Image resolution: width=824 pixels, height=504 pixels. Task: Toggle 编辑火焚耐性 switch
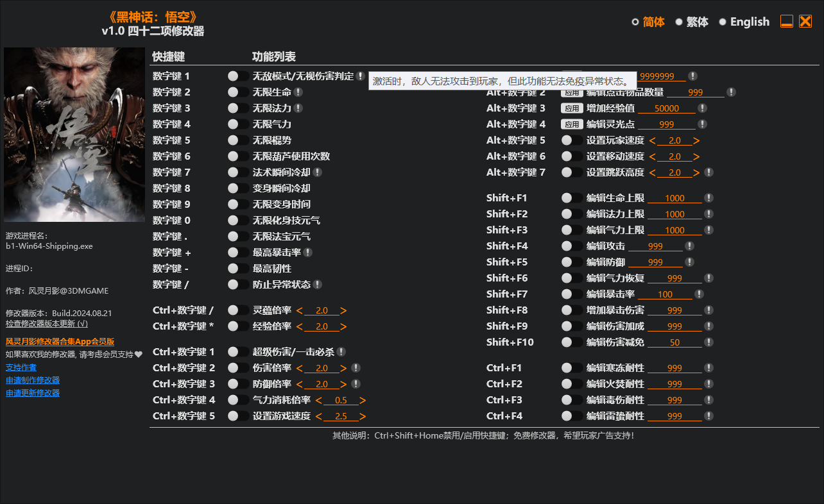click(x=572, y=383)
